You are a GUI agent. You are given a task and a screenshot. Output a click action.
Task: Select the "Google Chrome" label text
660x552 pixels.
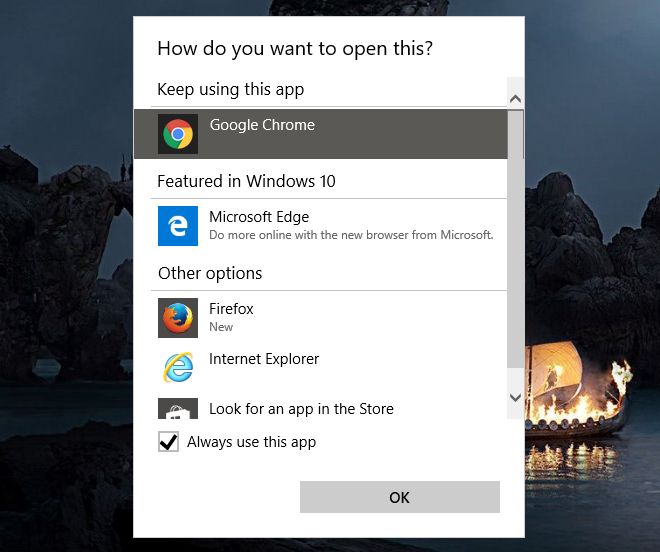pos(262,125)
